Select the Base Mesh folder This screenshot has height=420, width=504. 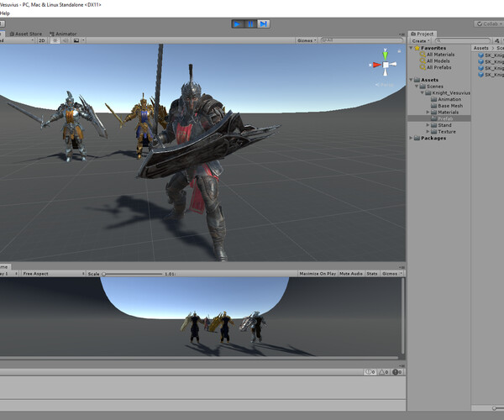pyautogui.click(x=447, y=106)
